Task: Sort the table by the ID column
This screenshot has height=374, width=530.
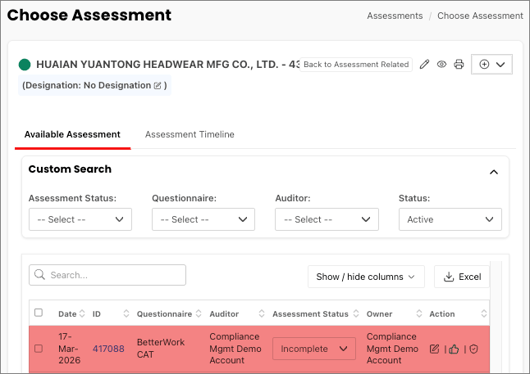Action: [x=126, y=313]
